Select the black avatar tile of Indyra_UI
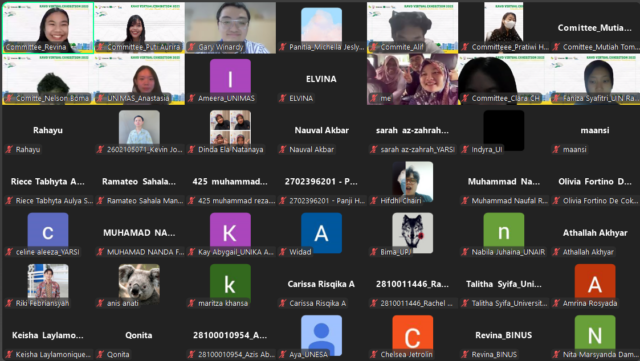Image resolution: width=640 pixels, height=361 pixels. click(x=504, y=130)
